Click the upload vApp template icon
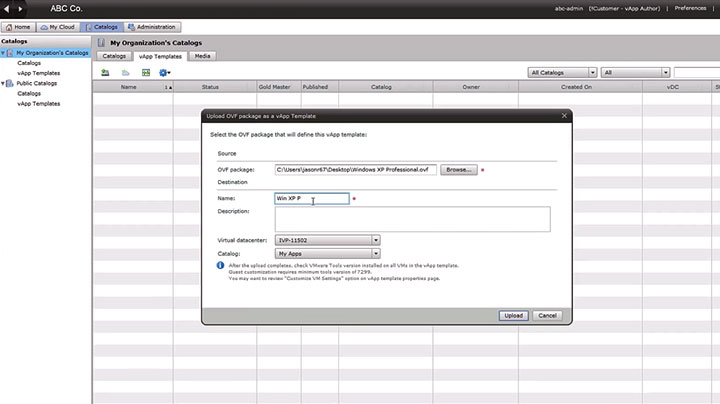This screenshot has width=720, height=404. [105, 73]
